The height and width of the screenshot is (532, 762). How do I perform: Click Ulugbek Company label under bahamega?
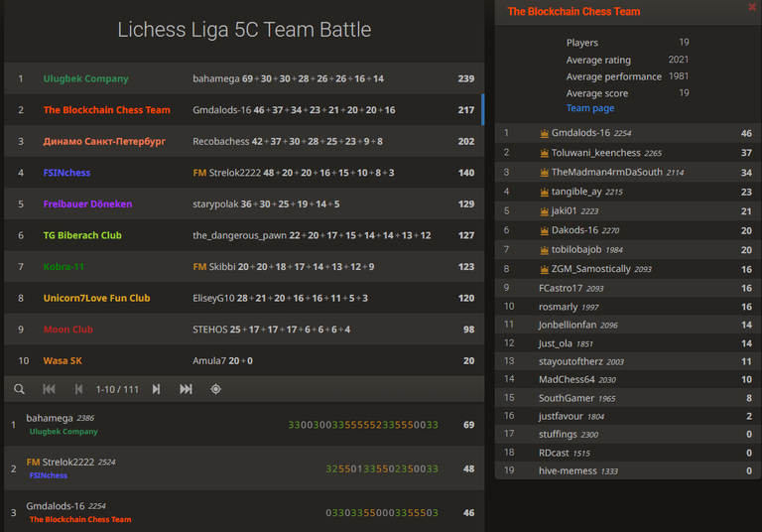point(63,432)
